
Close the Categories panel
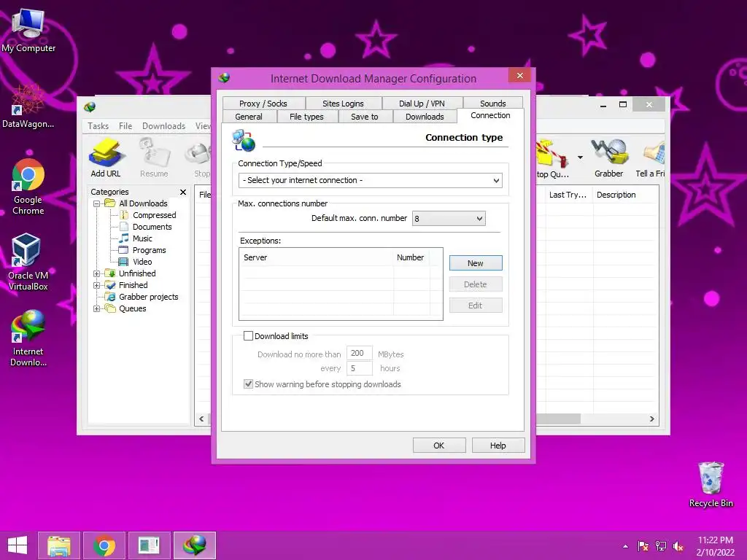(183, 192)
